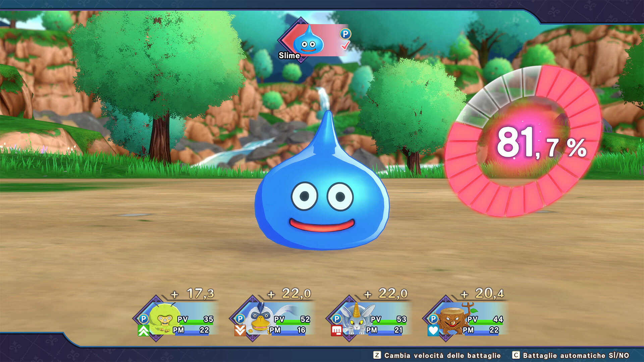Viewport: 644px width, 362px height.
Task: Click the orange double-down-arrow debuff icon
Action: (x=240, y=331)
